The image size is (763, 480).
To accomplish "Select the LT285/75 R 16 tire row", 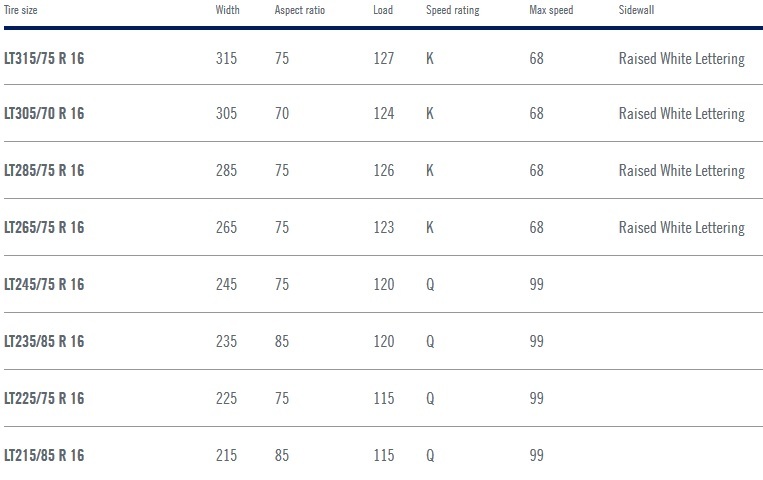I will point(383,170).
